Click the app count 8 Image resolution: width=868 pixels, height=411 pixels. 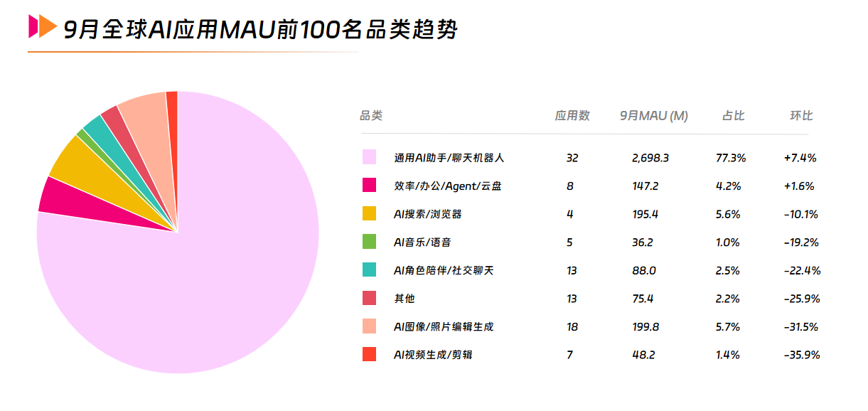coord(570,186)
